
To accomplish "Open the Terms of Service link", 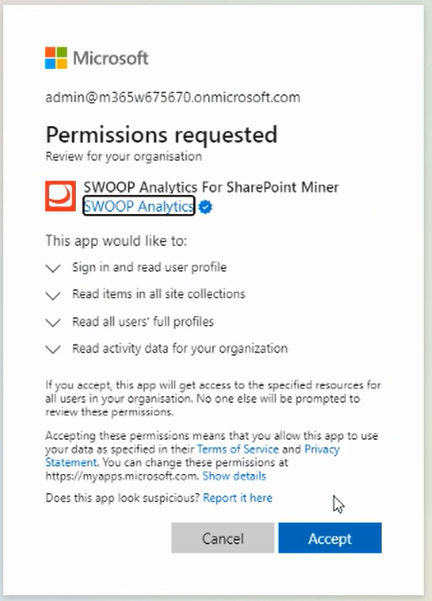I will tap(238, 449).
